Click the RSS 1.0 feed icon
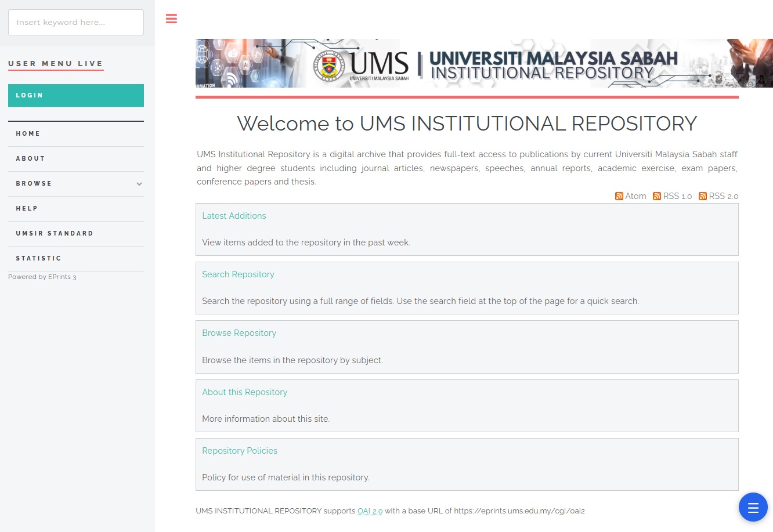773x532 pixels. pyautogui.click(x=657, y=196)
